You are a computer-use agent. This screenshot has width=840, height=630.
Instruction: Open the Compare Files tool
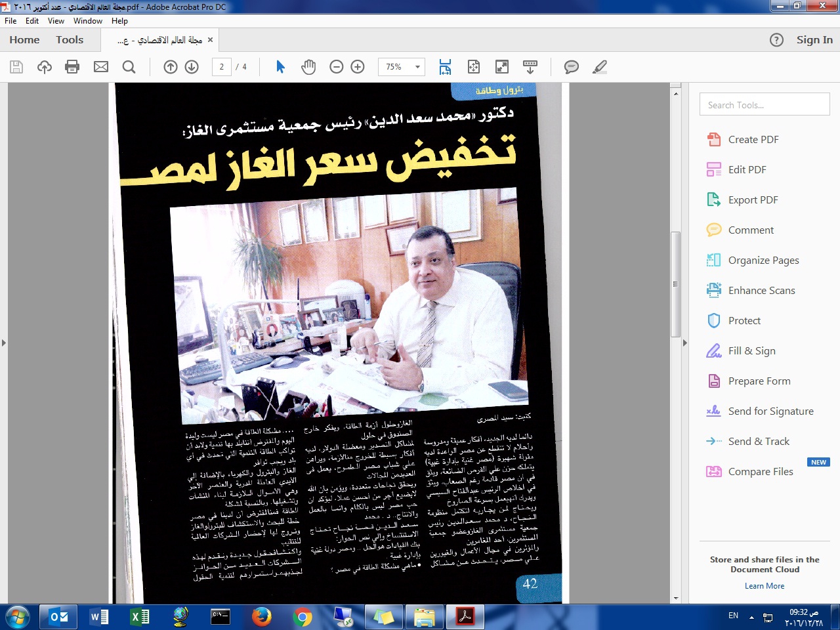click(761, 471)
